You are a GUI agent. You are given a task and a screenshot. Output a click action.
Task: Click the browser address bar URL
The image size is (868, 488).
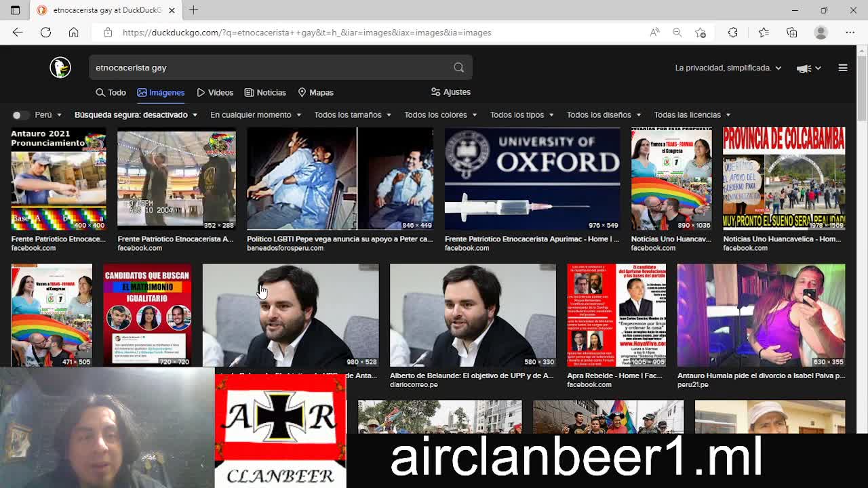(x=307, y=33)
